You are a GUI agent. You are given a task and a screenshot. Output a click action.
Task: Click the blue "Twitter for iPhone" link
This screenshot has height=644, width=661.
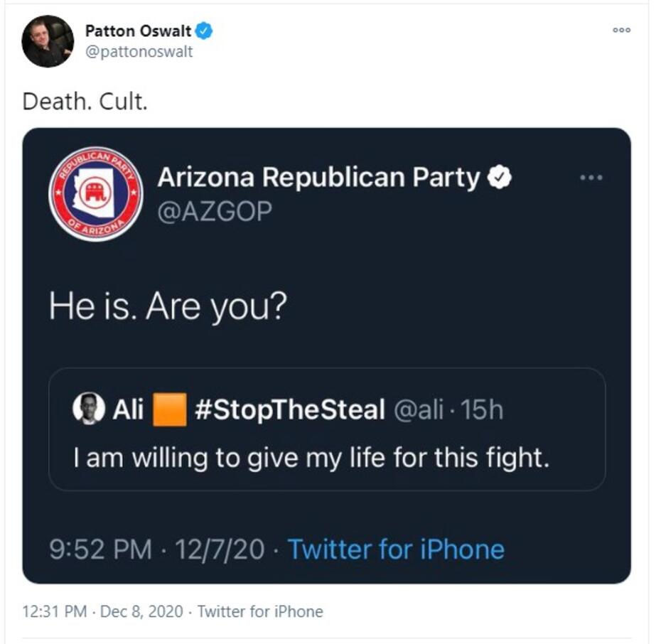[395, 549]
